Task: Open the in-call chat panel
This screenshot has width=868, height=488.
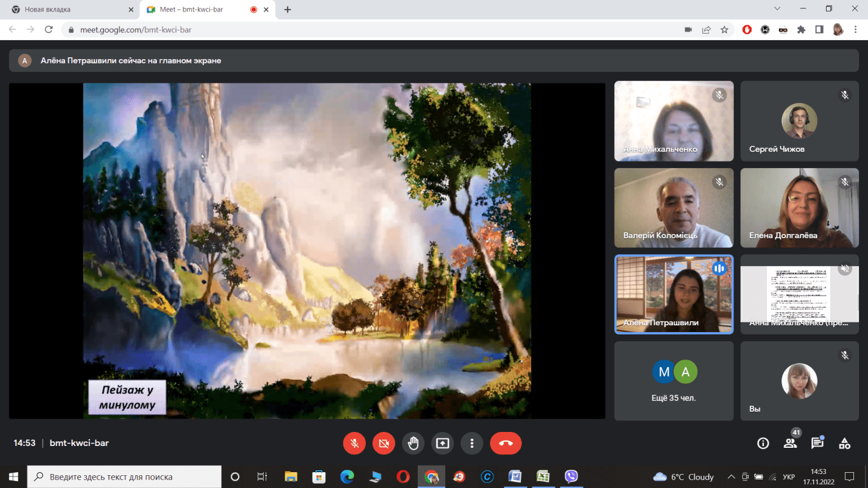Action: coord(817,444)
